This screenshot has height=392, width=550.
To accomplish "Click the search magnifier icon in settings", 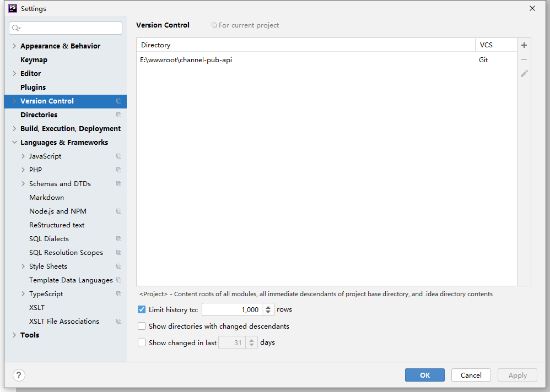I will pos(16,28).
